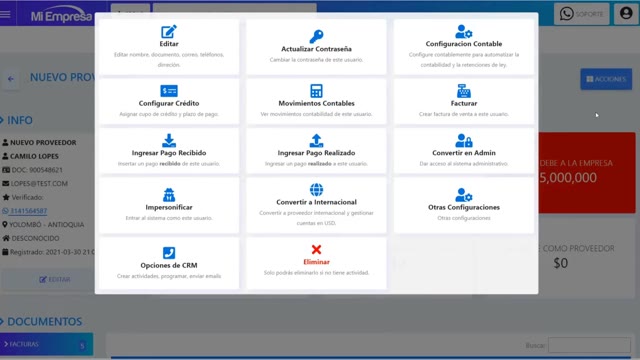Click Movimientos Contables calculator icon
Image resolution: width=640 pixels, height=360 pixels.
pos(316,91)
